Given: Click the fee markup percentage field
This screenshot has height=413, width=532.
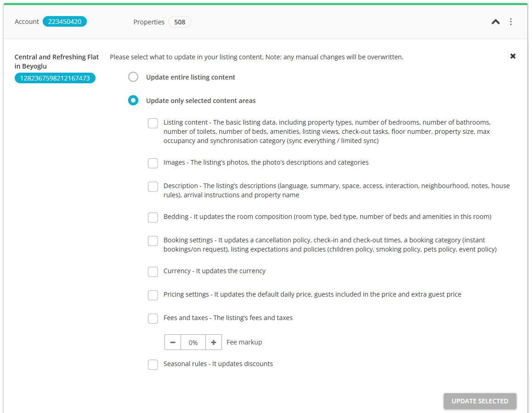Looking at the screenshot, I should click(x=193, y=342).
